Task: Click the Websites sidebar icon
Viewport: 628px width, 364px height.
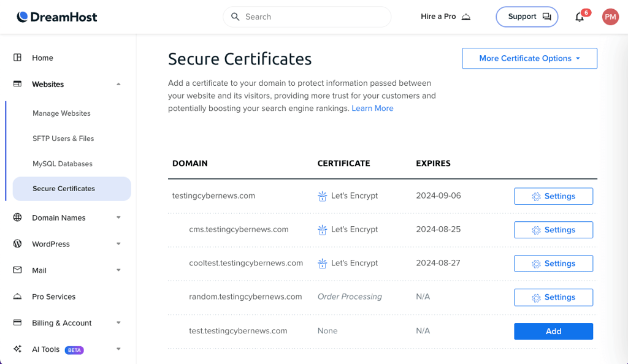Action: [x=17, y=84]
